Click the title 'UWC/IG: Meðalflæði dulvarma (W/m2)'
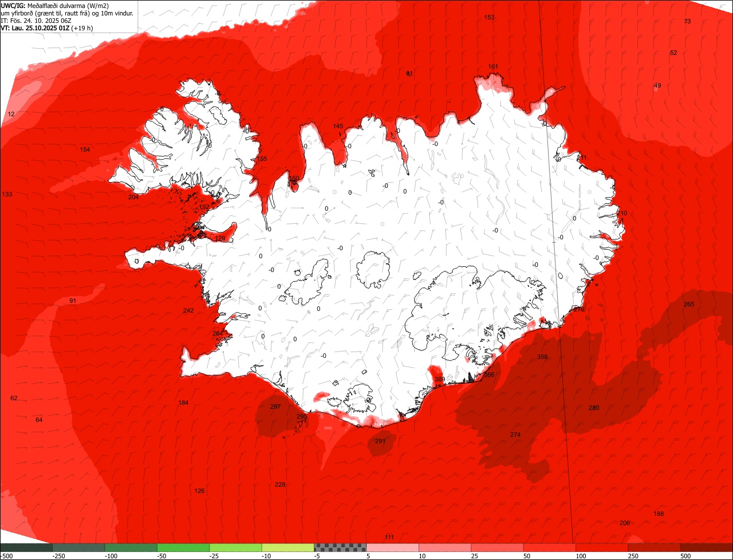733x560 pixels. [55, 5]
